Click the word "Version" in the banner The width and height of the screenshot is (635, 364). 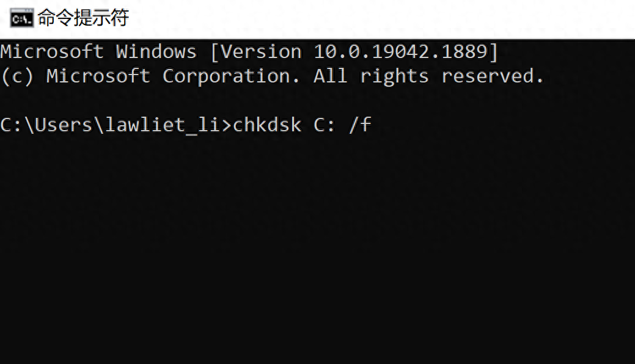261,52
